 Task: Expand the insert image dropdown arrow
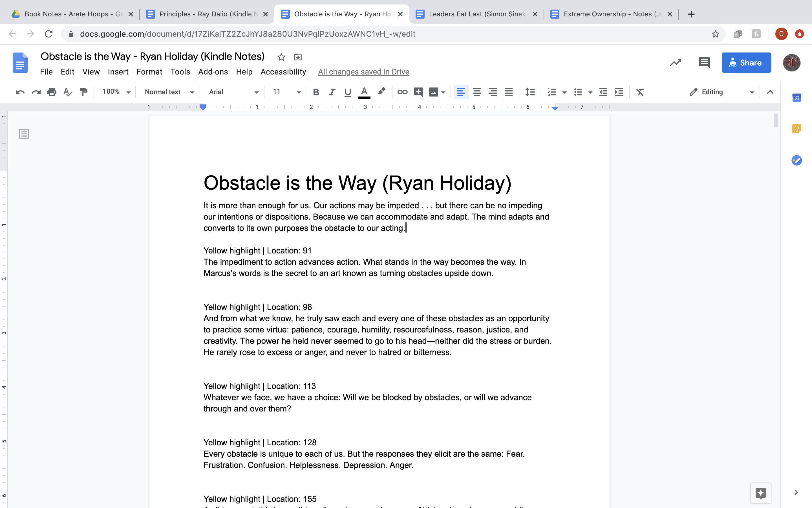tap(443, 92)
